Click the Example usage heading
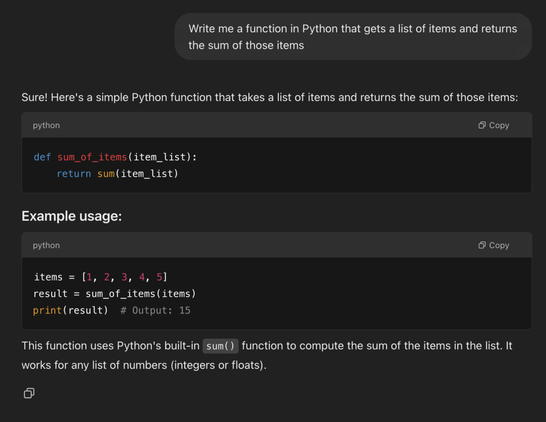 [x=72, y=216]
